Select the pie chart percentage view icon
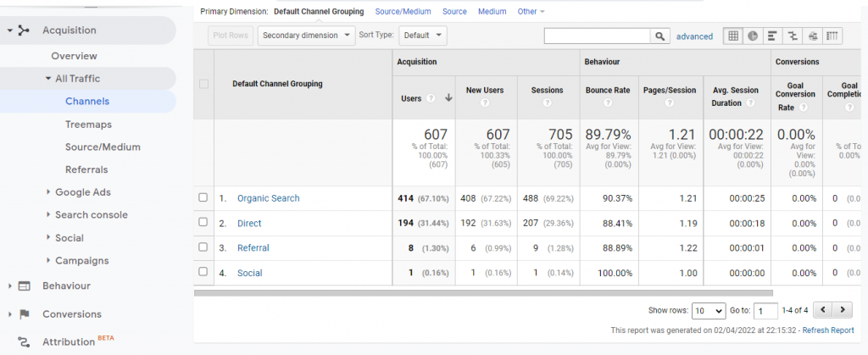This screenshot has height=355, width=868. pos(752,36)
